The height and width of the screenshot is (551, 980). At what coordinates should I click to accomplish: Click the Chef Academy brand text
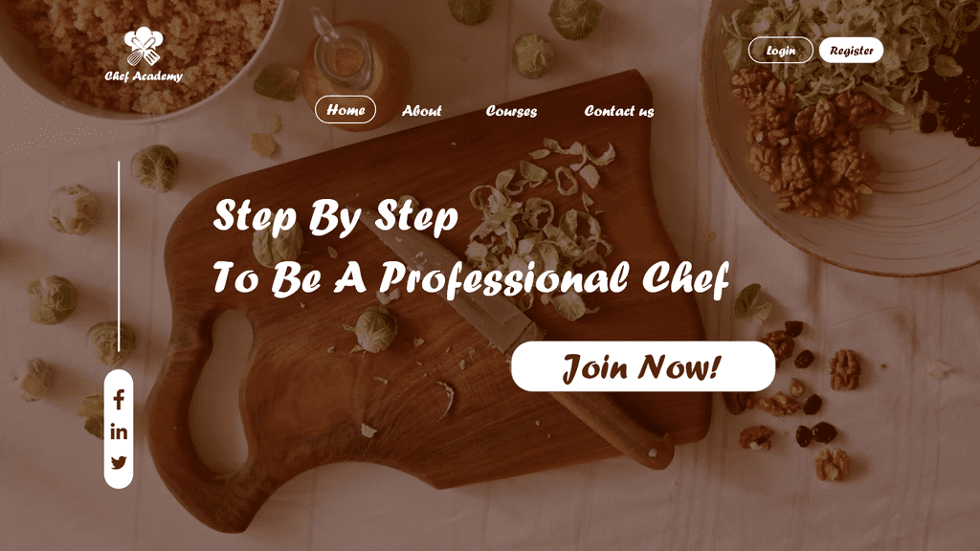(144, 77)
